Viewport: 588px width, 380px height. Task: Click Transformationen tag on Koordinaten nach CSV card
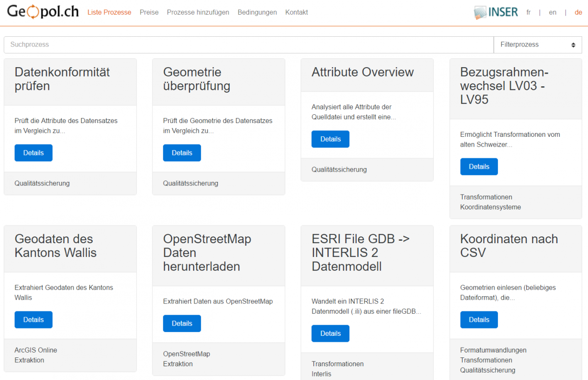pos(486,360)
